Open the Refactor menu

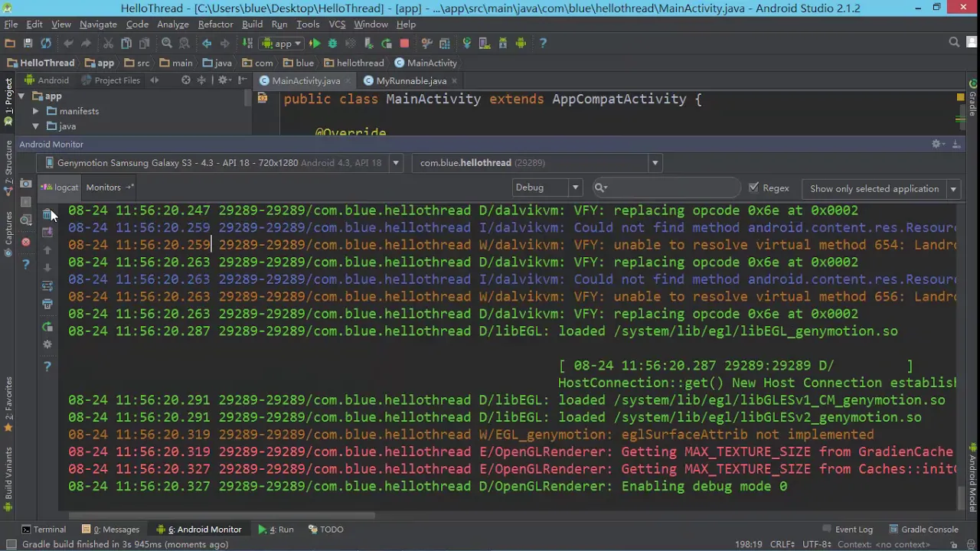(215, 24)
